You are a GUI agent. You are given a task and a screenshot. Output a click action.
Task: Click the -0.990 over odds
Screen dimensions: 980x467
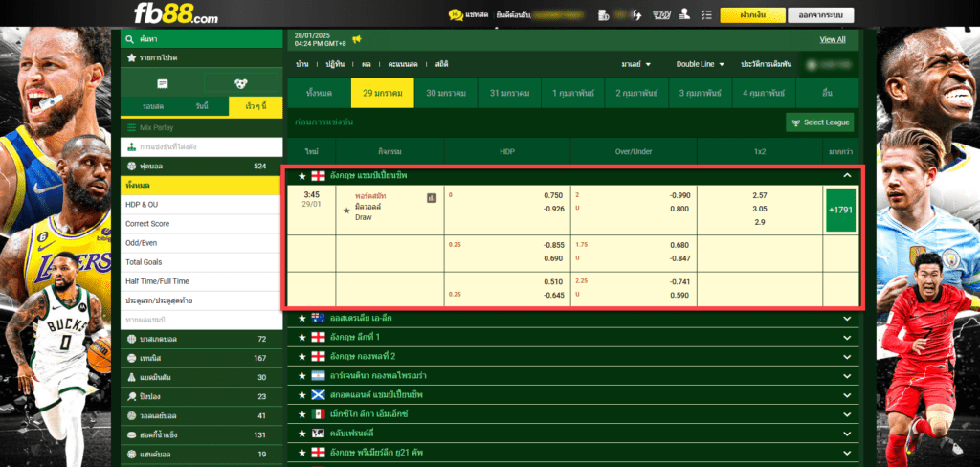[679, 195]
